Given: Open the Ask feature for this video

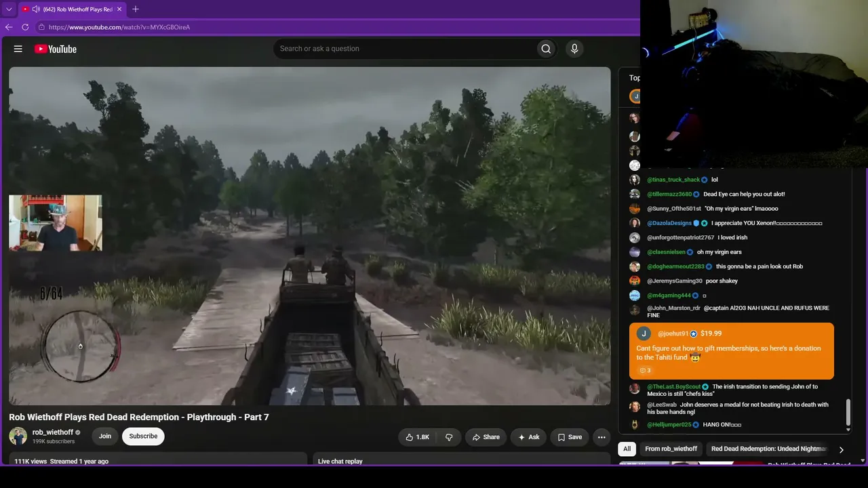Looking at the screenshot, I should [529, 437].
